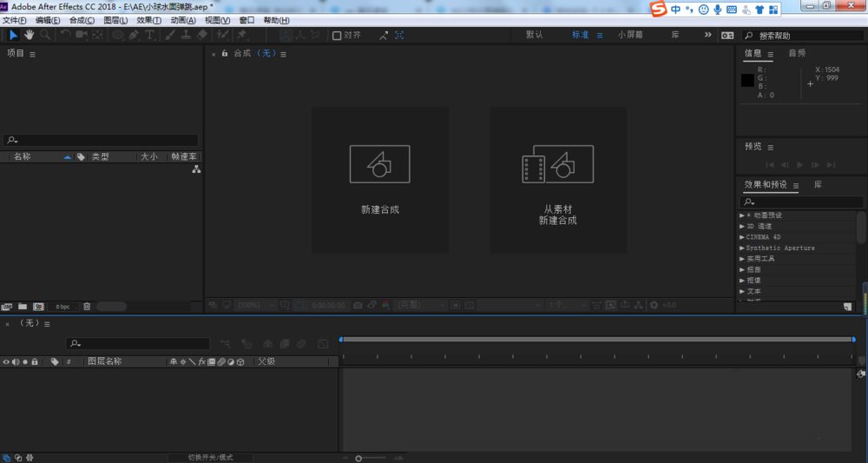
Task: Click the trash icon in Project panel
Action: pyautogui.click(x=86, y=307)
